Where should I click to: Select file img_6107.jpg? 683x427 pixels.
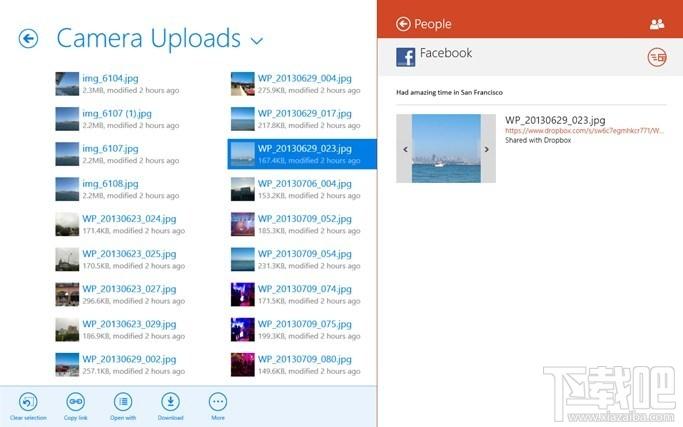118,154
